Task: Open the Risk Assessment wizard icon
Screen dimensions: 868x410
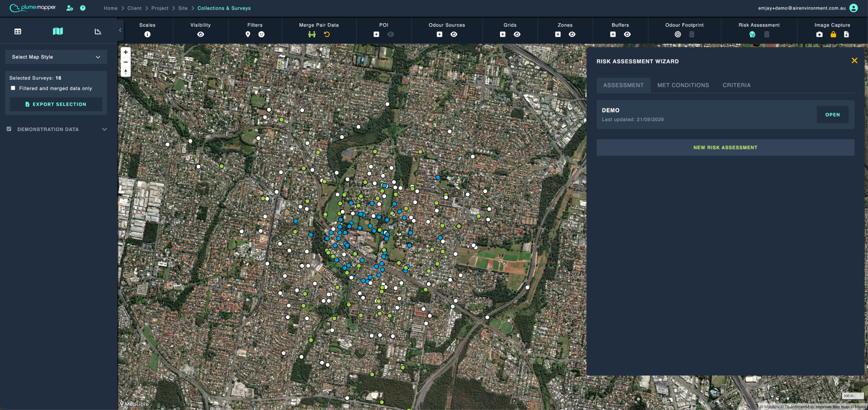Action: pyautogui.click(x=752, y=34)
